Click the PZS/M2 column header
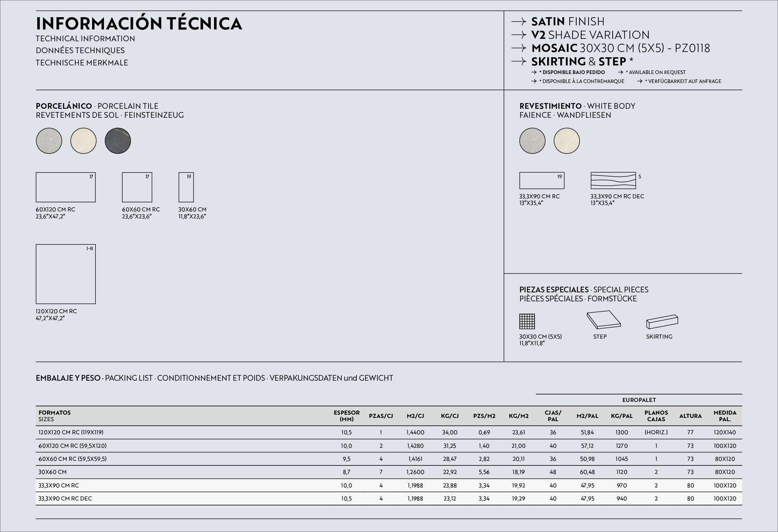The image size is (778, 532). pos(484,416)
